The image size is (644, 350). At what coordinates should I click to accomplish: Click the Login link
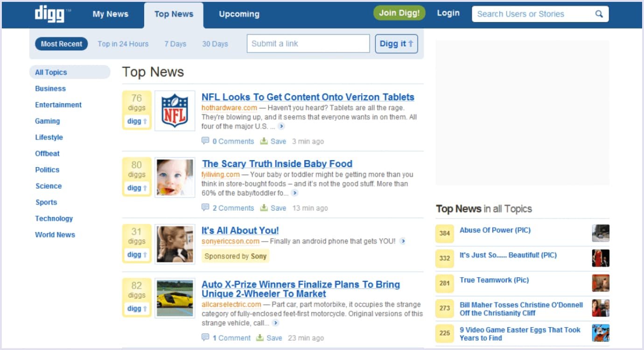(448, 13)
